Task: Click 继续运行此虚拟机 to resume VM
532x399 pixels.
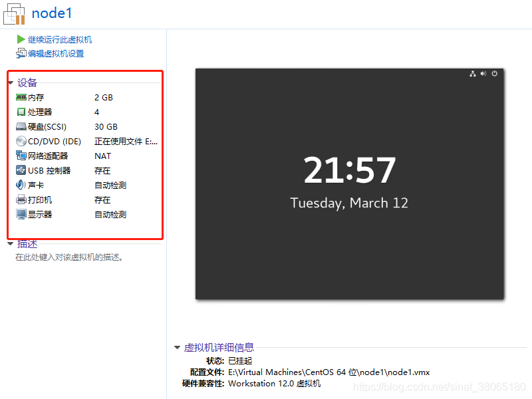Action: (x=56, y=39)
